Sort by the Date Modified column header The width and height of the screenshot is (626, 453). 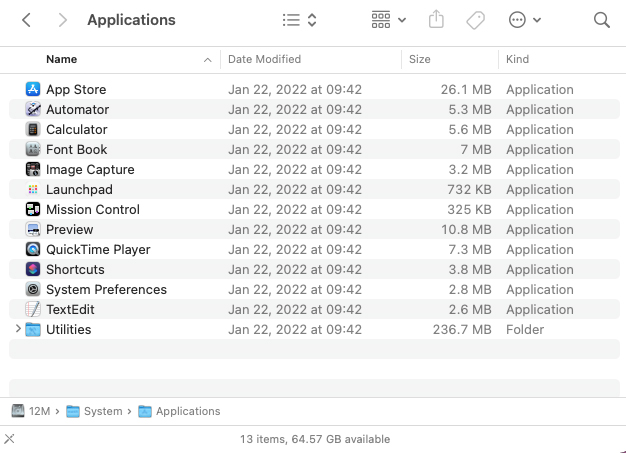(264, 59)
